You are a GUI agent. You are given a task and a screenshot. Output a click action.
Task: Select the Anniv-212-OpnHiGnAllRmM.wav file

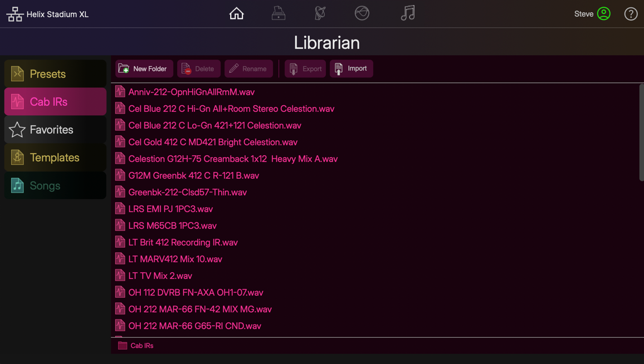point(191,92)
